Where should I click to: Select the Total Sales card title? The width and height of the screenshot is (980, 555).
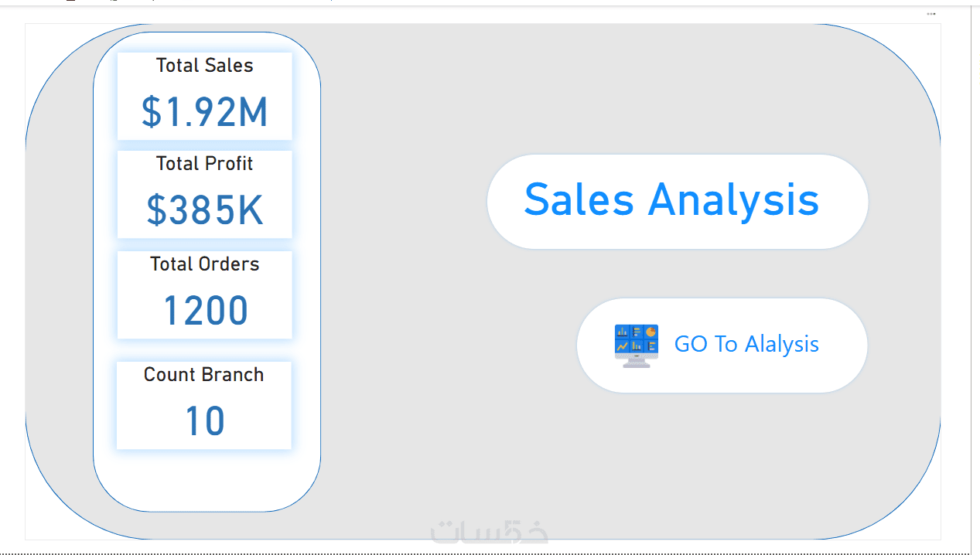point(204,66)
